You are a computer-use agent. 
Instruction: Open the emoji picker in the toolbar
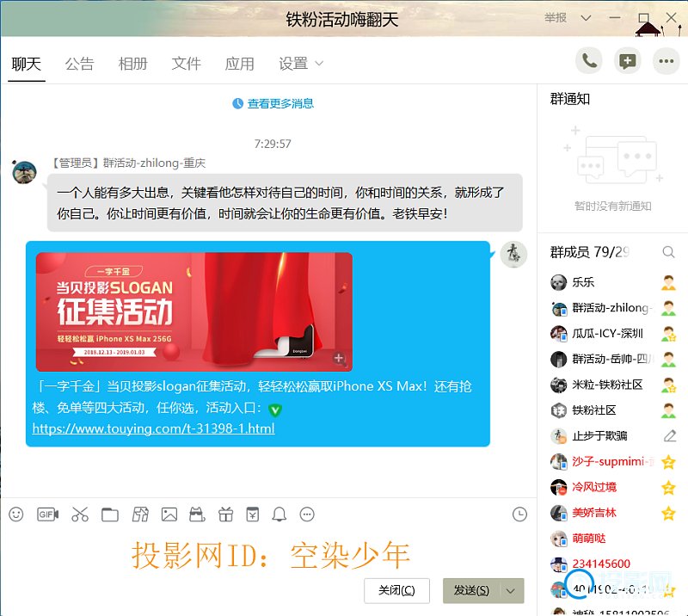(16, 514)
